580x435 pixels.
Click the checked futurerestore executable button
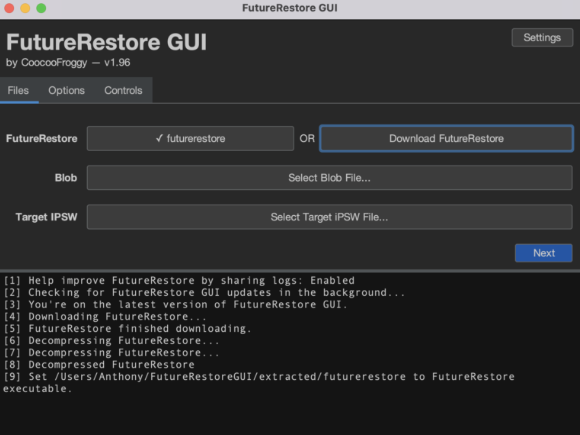190,138
